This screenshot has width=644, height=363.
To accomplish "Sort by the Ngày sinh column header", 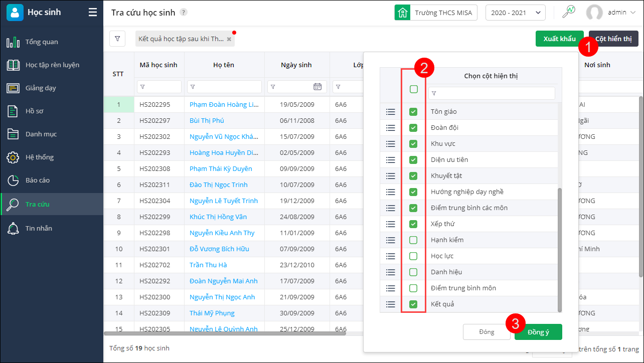I will [296, 65].
